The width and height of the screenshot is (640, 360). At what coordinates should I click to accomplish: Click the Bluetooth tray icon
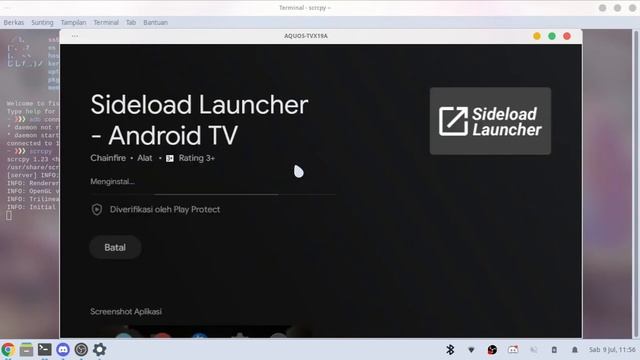click(x=450, y=349)
